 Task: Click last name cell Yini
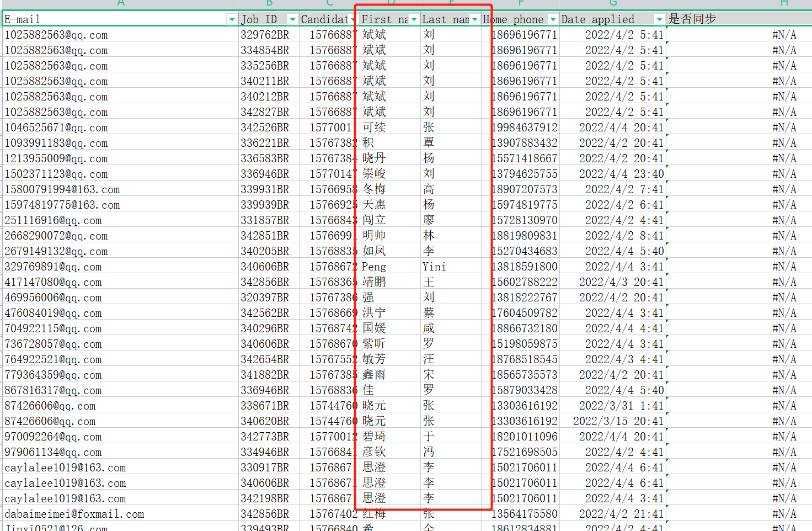click(434, 267)
